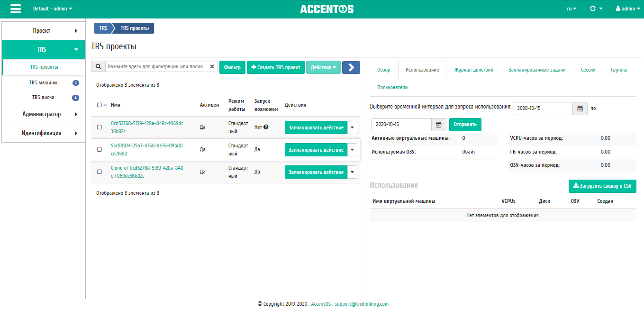644x309 pixels.
Task: Click the blue arrow expand button
Action: coord(351,67)
